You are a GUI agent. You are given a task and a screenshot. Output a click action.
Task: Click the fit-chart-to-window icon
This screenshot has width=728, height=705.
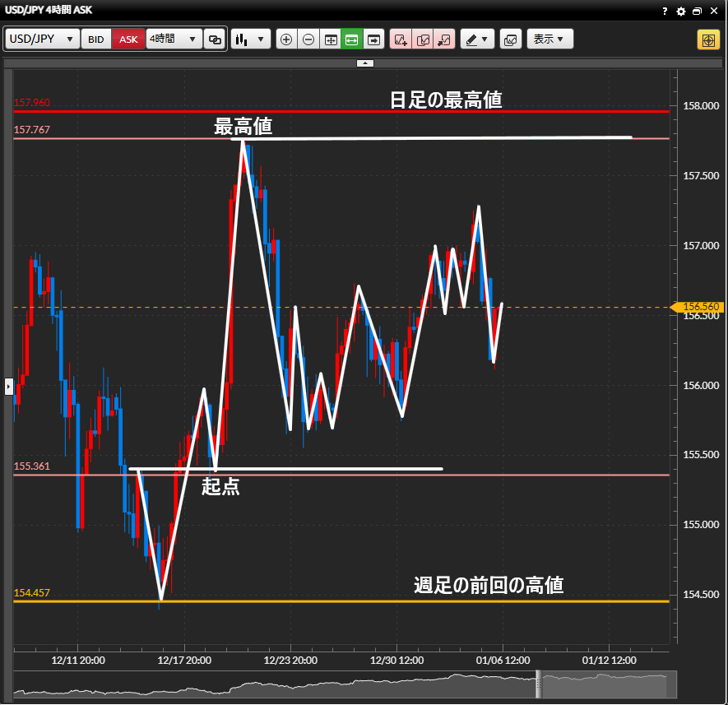331,39
